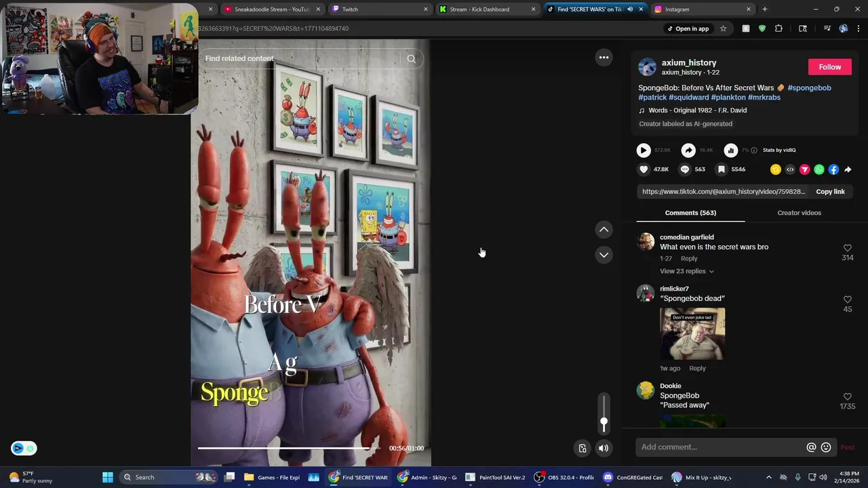The height and width of the screenshot is (488, 868).
Task: Click the vidIQ shares arrow icon
Action: tap(688, 150)
